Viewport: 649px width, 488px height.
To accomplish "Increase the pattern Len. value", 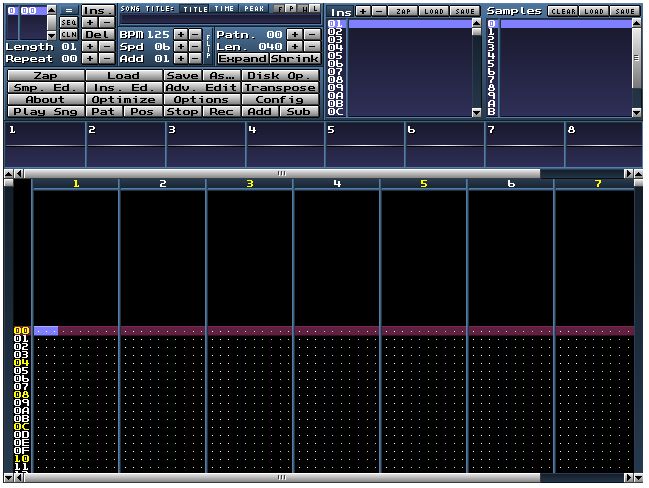I will [x=294, y=46].
